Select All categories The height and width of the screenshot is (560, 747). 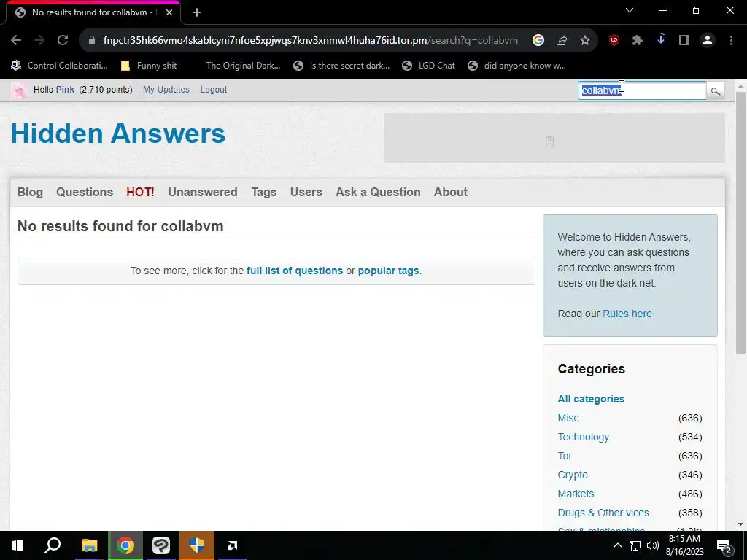click(591, 399)
